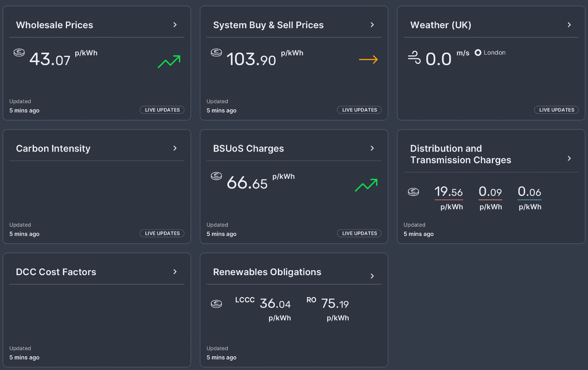Click the coin icon in Distribution and Transmission Charges

click(x=413, y=192)
